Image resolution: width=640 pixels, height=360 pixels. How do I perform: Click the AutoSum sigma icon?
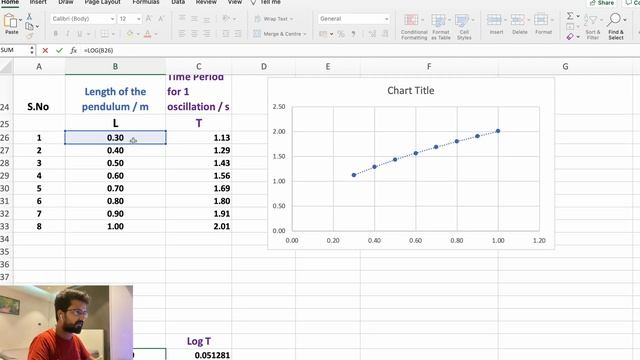[x=570, y=16]
